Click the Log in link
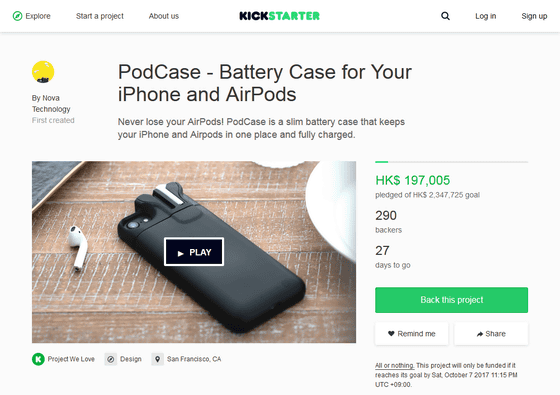560x395 pixels. (x=485, y=16)
